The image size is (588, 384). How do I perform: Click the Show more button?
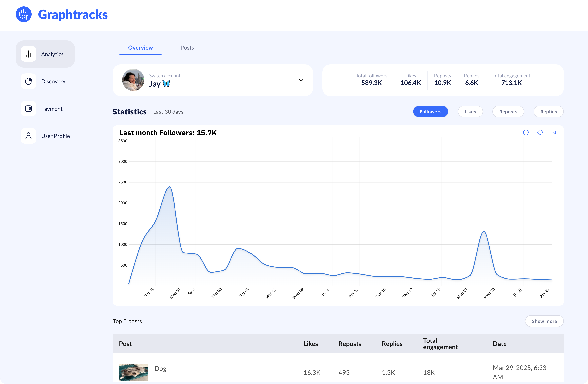coord(544,321)
